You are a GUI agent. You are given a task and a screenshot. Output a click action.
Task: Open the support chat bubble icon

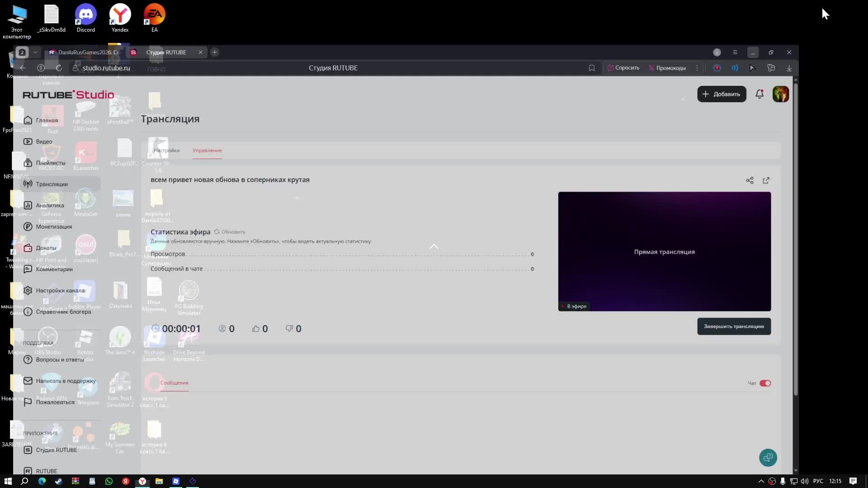click(x=768, y=458)
